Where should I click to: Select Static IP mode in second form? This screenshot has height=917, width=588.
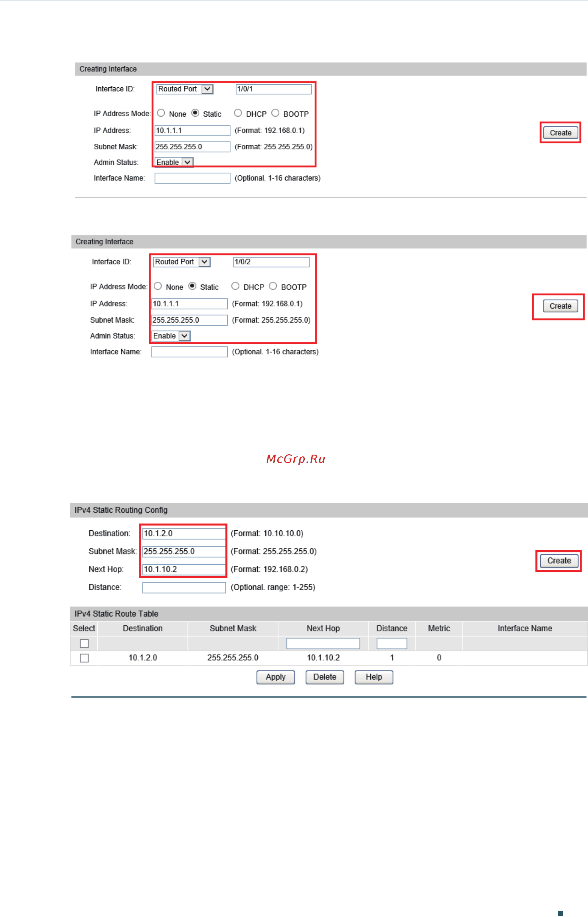pos(192,286)
